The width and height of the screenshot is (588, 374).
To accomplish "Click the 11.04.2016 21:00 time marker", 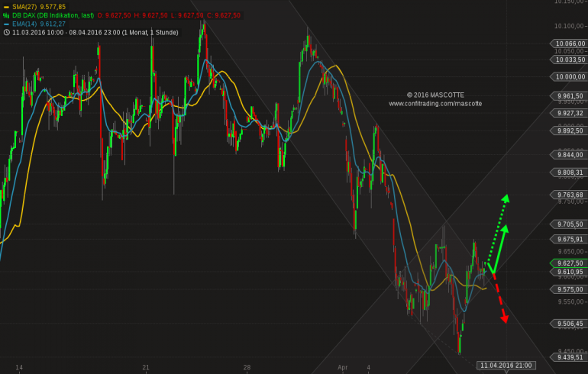I will coord(506,366).
